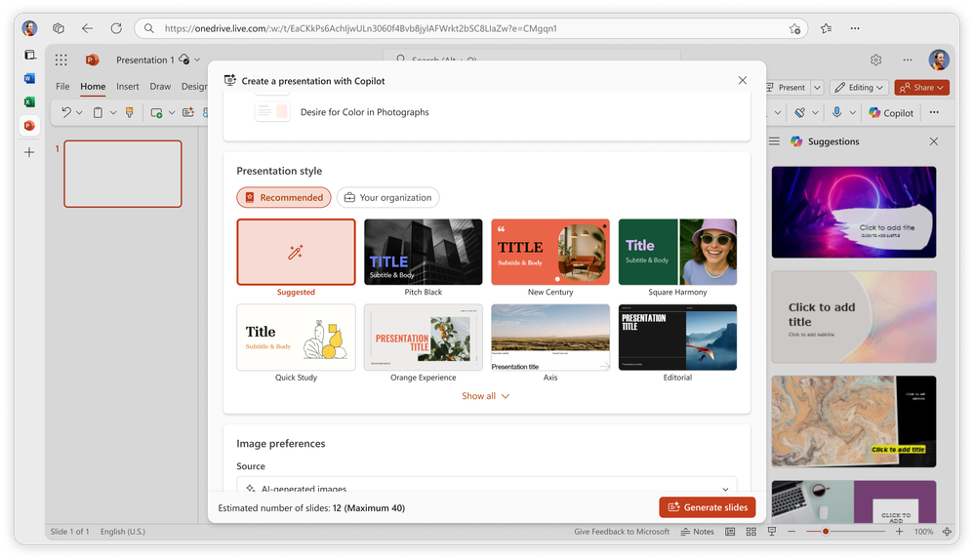974x560 pixels.
Task: Expand the Paste options dropdown arrow
Action: coord(113,112)
